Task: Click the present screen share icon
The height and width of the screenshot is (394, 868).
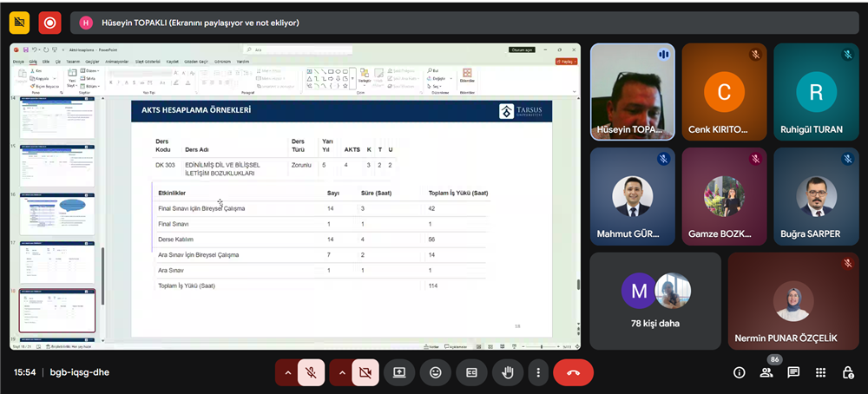Action: point(399,372)
